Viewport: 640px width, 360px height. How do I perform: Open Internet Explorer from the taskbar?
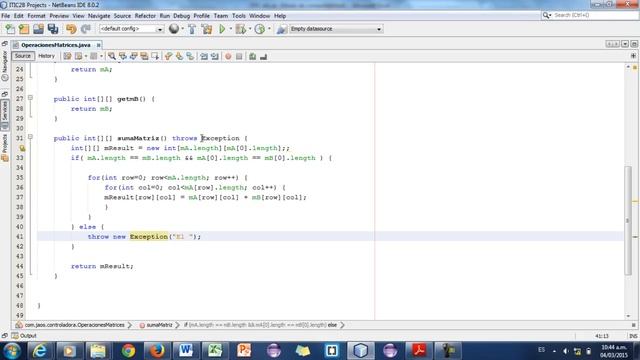pos(40,351)
